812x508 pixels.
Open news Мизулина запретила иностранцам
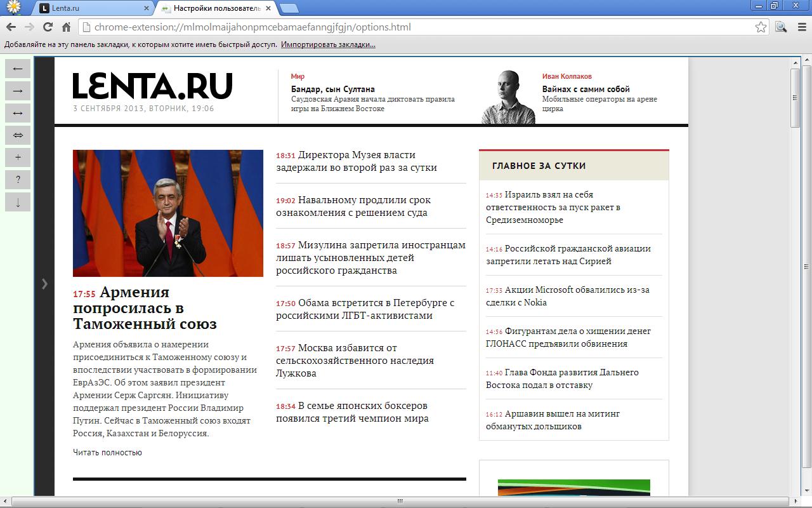(x=370, y=258)
